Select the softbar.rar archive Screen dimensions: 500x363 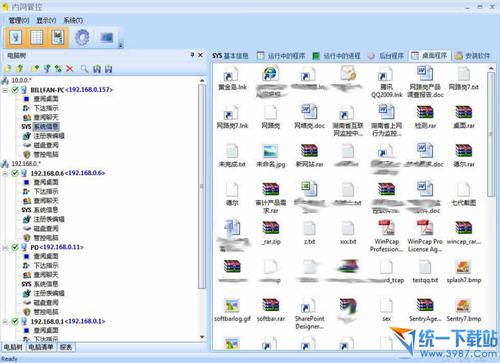tap(270, 311)
